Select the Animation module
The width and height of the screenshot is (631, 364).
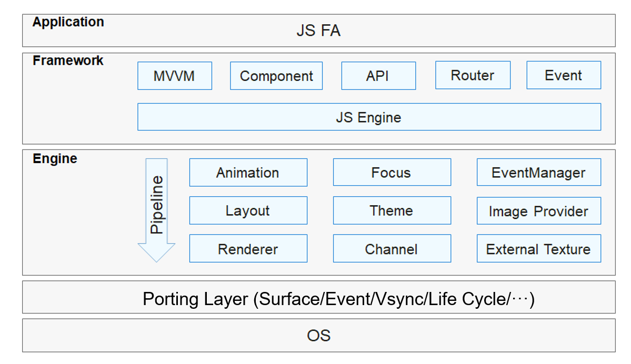pyautogui.click(x=248, y=173)
